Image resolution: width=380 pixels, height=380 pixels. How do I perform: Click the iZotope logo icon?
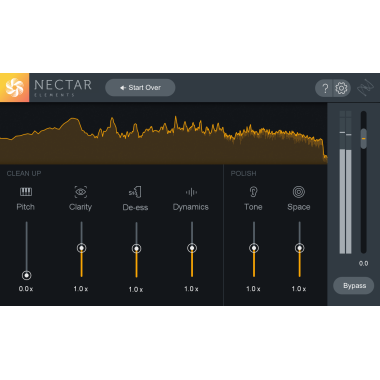pos(366,88)
